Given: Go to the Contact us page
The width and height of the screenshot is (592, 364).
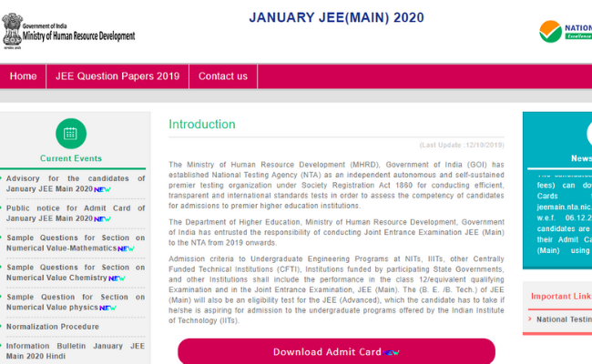Looking at the screenshot, I should coord(223,76).
